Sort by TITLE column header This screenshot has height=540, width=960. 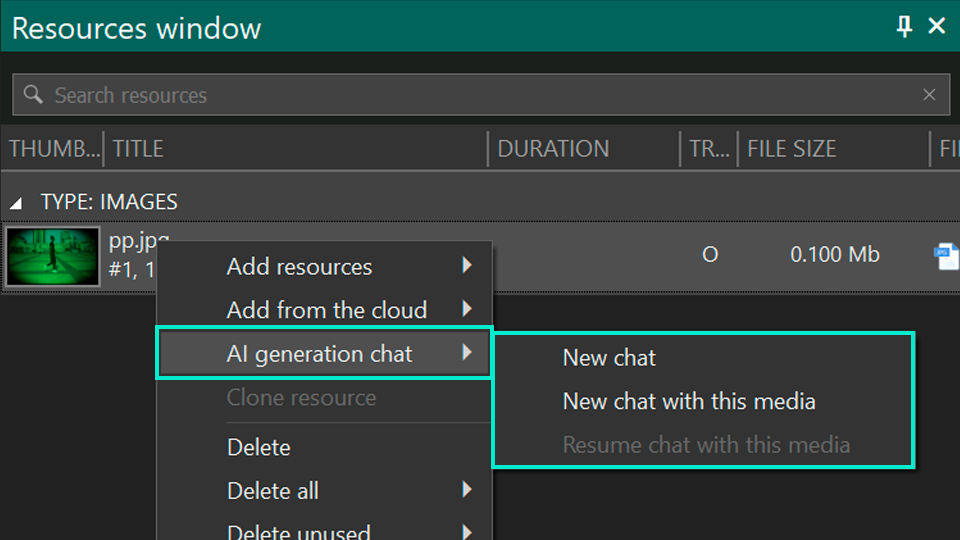(296, 149)
